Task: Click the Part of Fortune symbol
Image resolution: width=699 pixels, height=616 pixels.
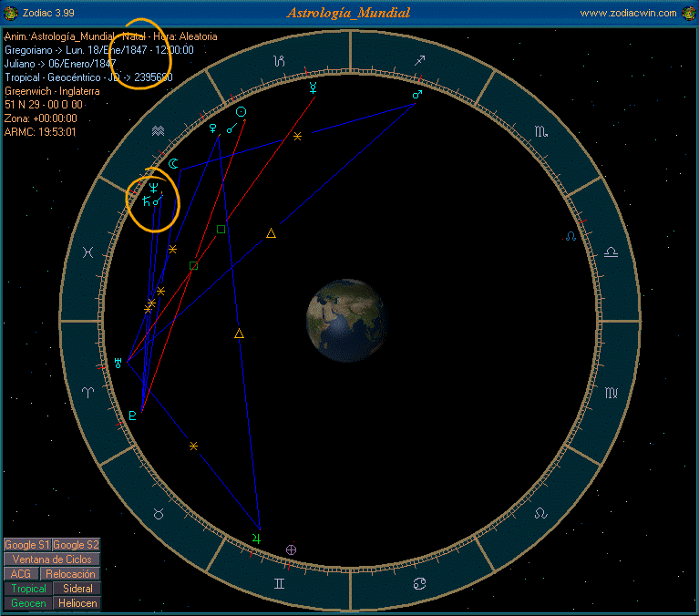Action: [x=291, y=549]
